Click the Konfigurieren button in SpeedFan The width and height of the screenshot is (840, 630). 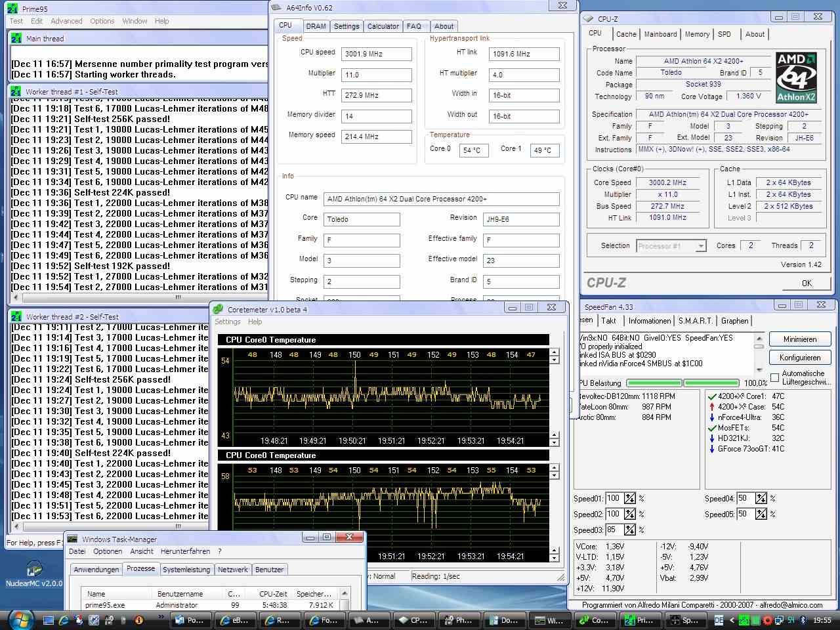[x=799, y=358]
